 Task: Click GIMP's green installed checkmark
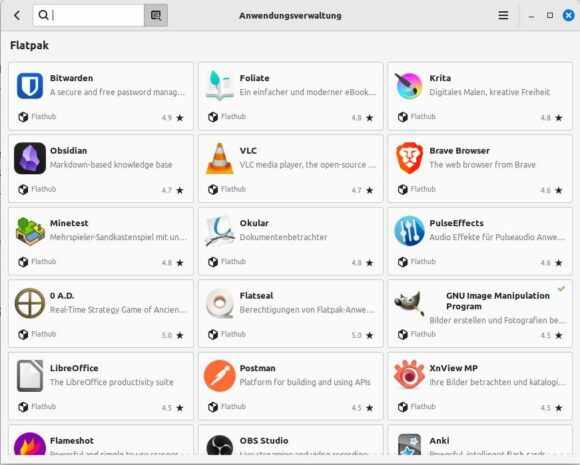562,288
